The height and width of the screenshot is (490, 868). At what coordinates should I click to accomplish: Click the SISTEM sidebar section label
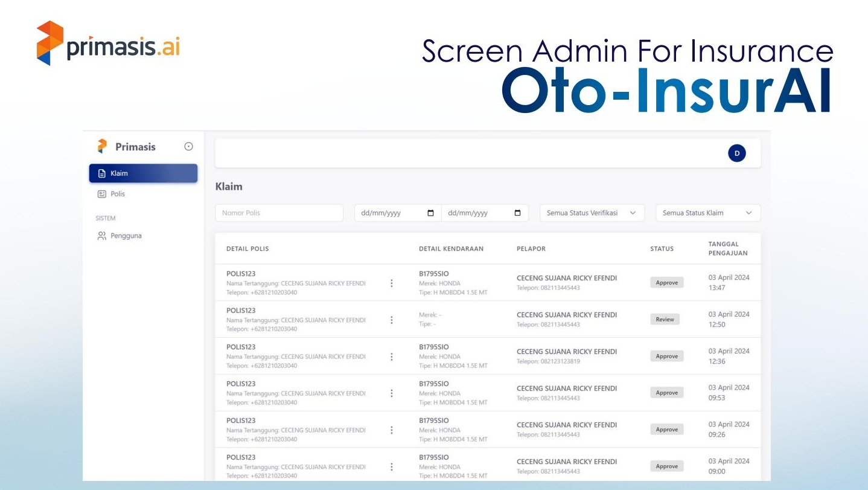pyautogui.click(x=106, y=218)
